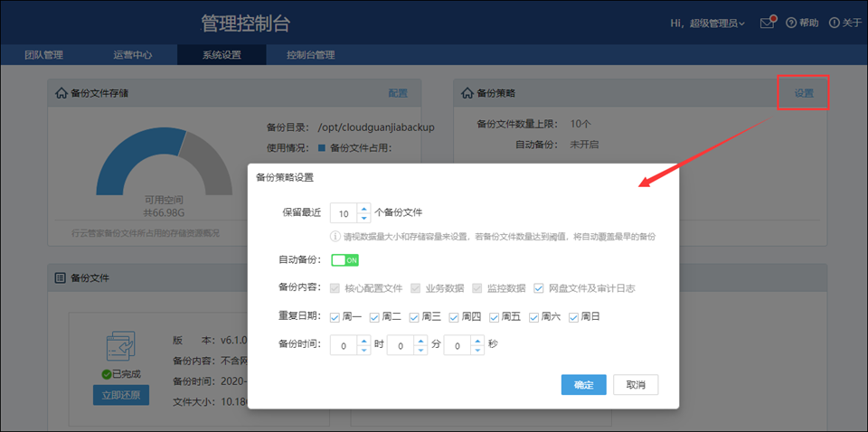Open help via question mark icon

(791, 23)
